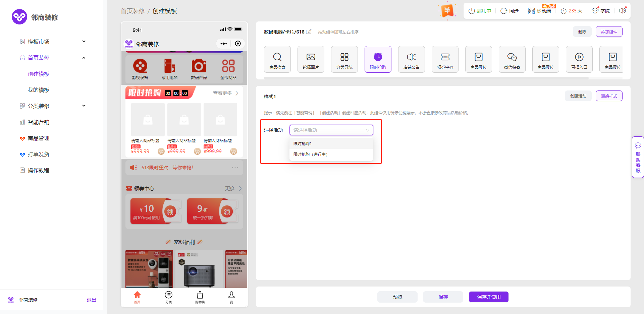Tap the 618限时狂欢 announcement bar
644x314 pixels.
(x=184, y=168)
